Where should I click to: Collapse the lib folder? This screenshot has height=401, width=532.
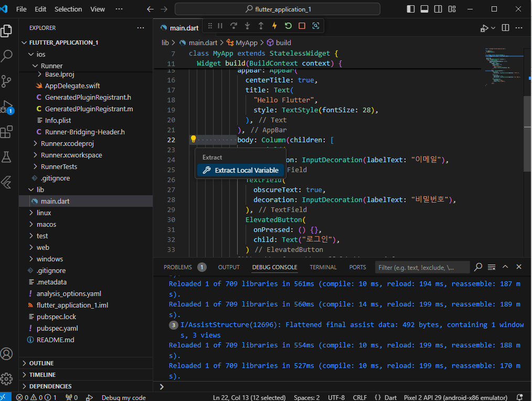[31, 190]
